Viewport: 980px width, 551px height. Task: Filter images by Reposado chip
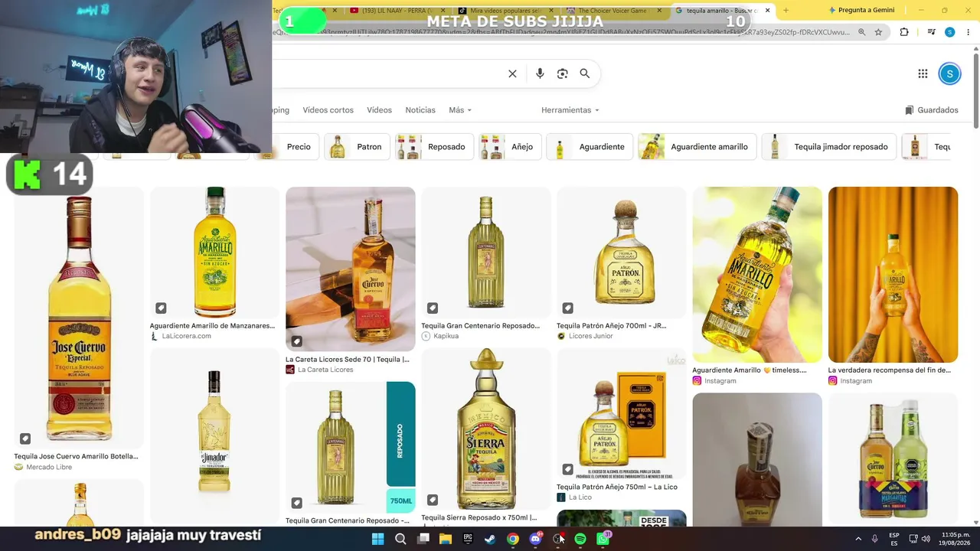pyautogui.click(x=434, y=147)
